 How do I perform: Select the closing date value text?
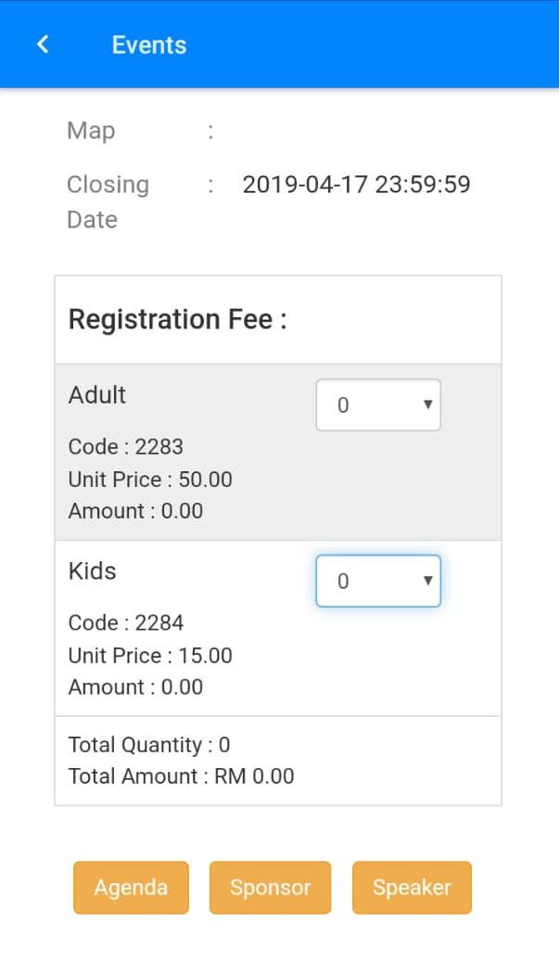(356, 185)
